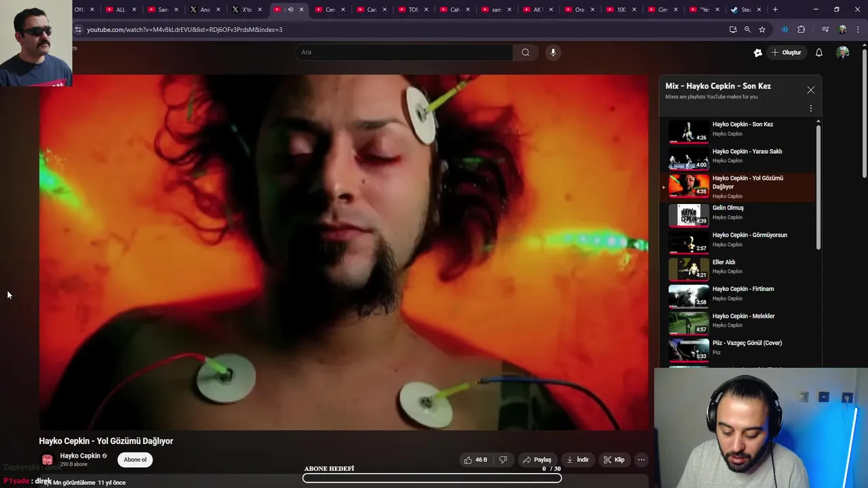Screen dimensions: 868x488
Task: Switch to the TON tab
Action: coord(413,9)
